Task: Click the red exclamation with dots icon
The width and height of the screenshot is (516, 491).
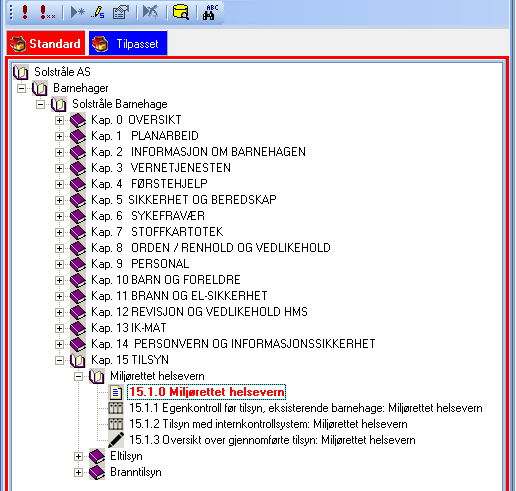Action: coord(47,12)
